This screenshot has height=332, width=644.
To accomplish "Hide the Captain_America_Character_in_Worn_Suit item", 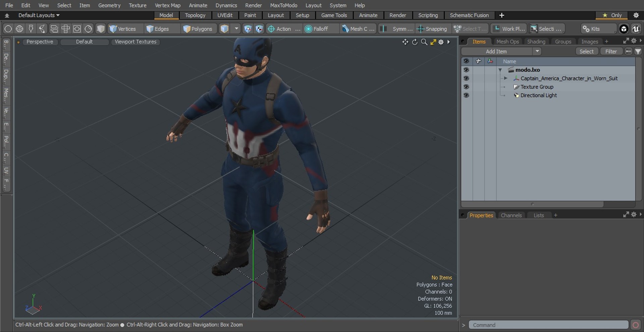I will click(x=466, y=78).
